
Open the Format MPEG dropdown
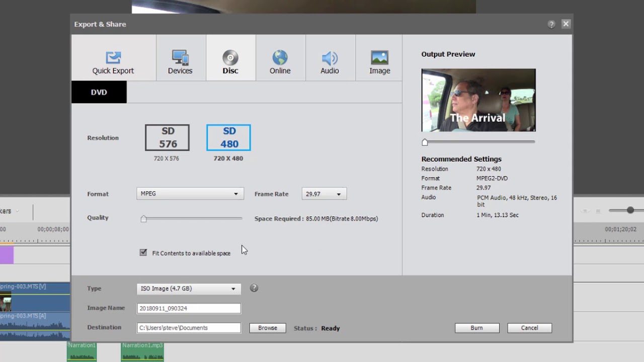190,194
